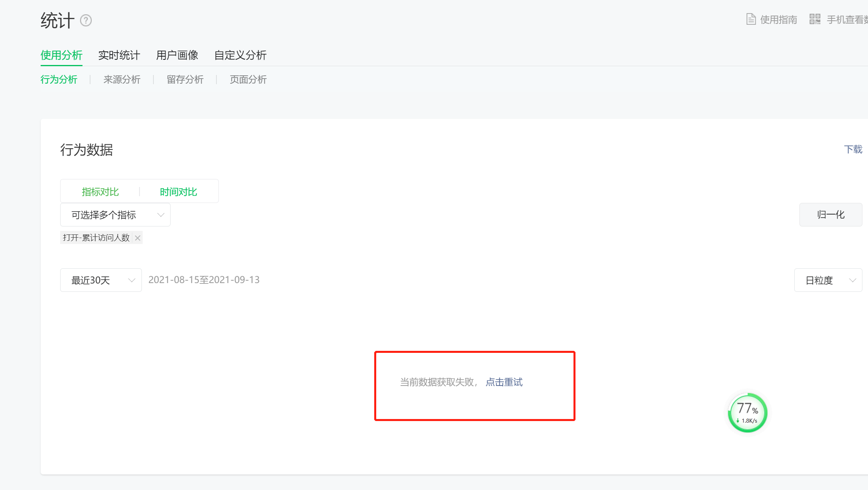Screen dimensions: 868x490
Task: Click the help question mark icon beside 统计
Action: tap(86, 20)
